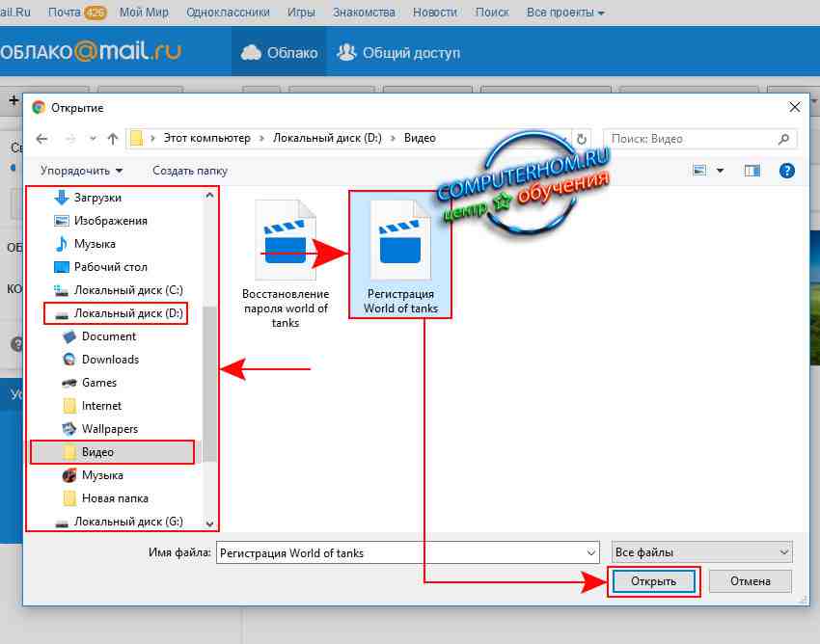Open the 'Упорядочить' dropdown menu
Screen dimensions: 820x644
point(82,171)
